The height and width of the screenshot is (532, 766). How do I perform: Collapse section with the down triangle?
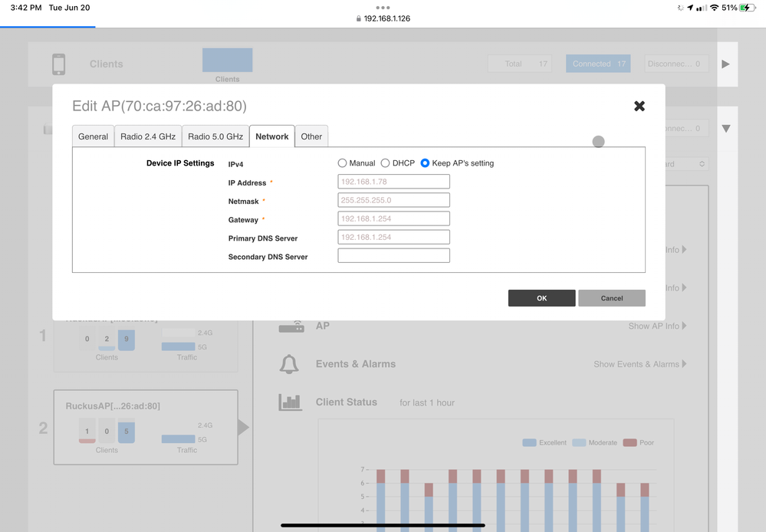click(x=726, y=129)
